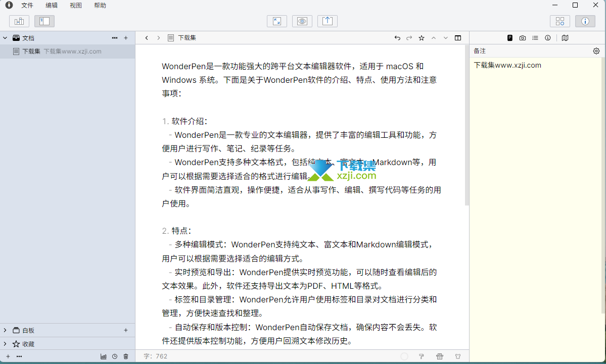Click the heading '1. 软件介绍:' in the editor
This screenshot has height=364, width=606.
(185, 121)
